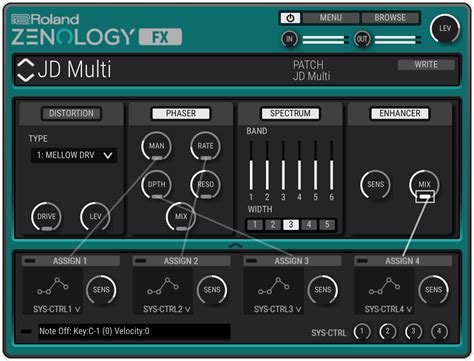Toggle ASSIGN 1 indicator switch
The width and height of the screenshot is (474, 361).
30,261
